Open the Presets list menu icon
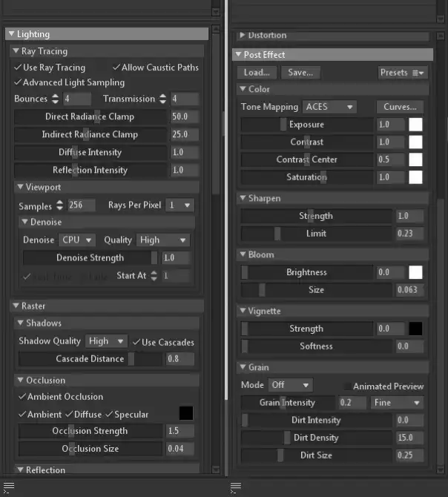The image size is (448, 497). [x=419, y=73]
